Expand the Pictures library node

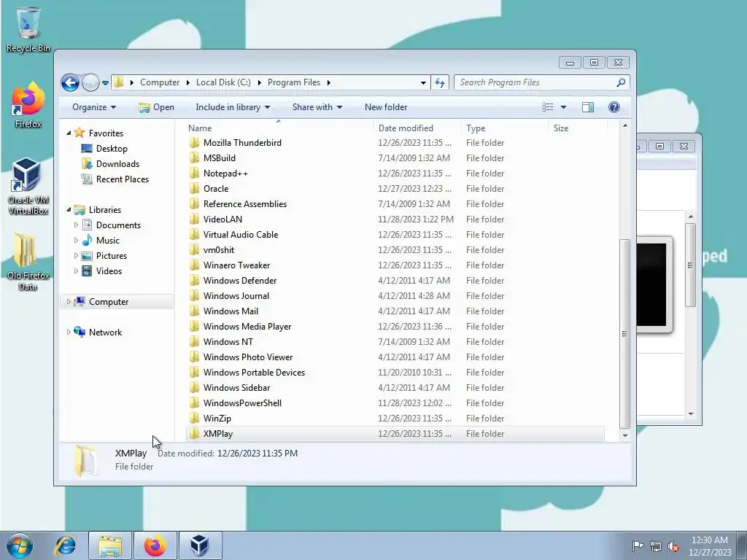pyautogui.click(x=76, y=256)
